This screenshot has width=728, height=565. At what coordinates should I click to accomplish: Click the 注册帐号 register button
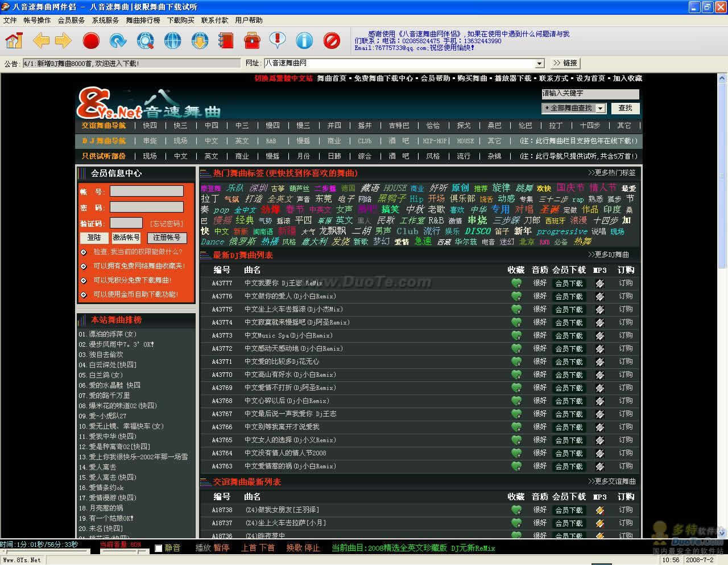coord(167,238)
